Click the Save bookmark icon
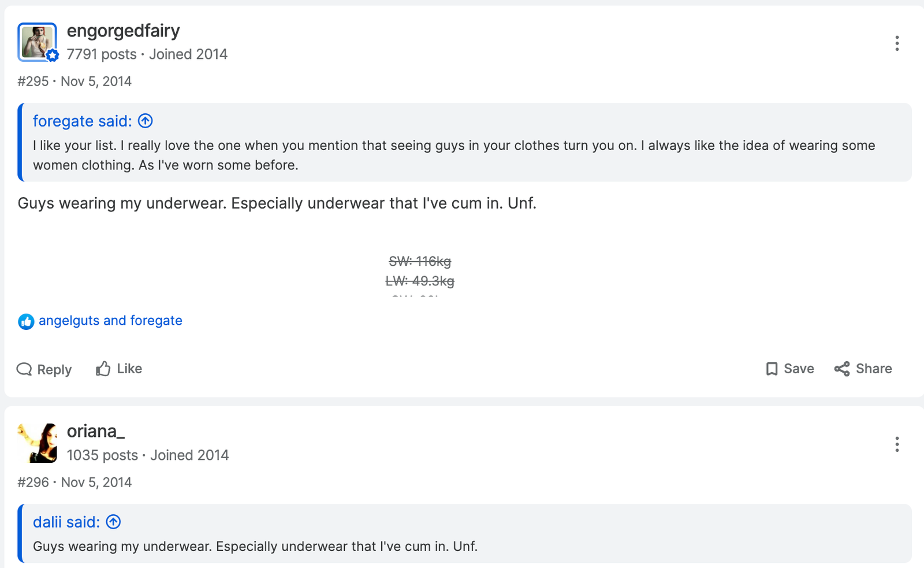924x568 pixels. point(772,369)
